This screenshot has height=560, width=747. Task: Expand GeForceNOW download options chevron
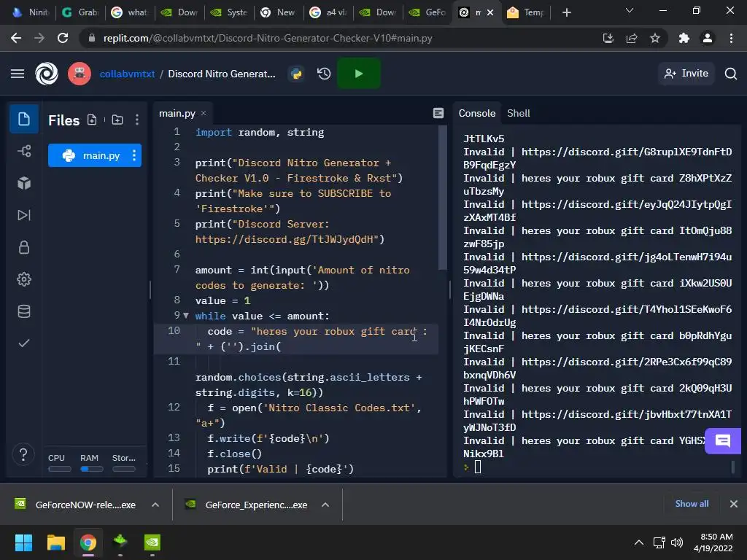[x=155, y=505]
